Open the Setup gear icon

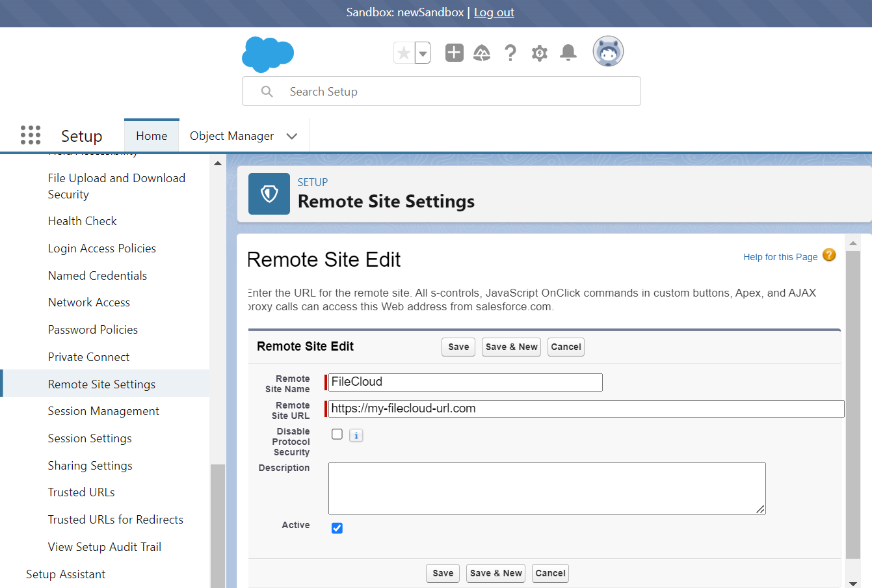pyautogui.click(x=539, y=53)
